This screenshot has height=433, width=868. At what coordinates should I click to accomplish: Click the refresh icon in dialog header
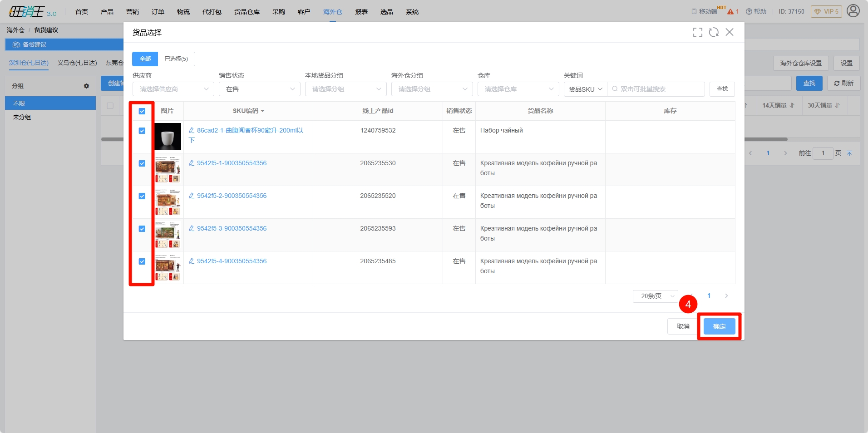point(714,32)
